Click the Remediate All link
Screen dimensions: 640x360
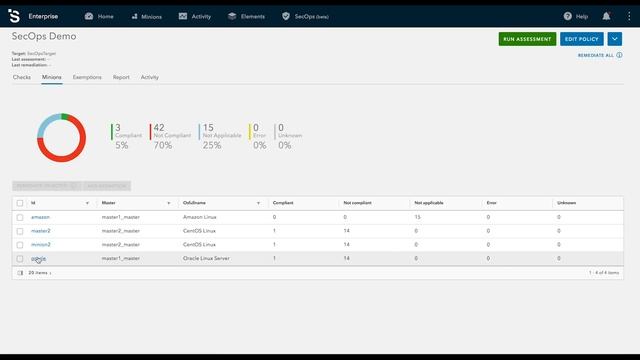coord(596,55)
